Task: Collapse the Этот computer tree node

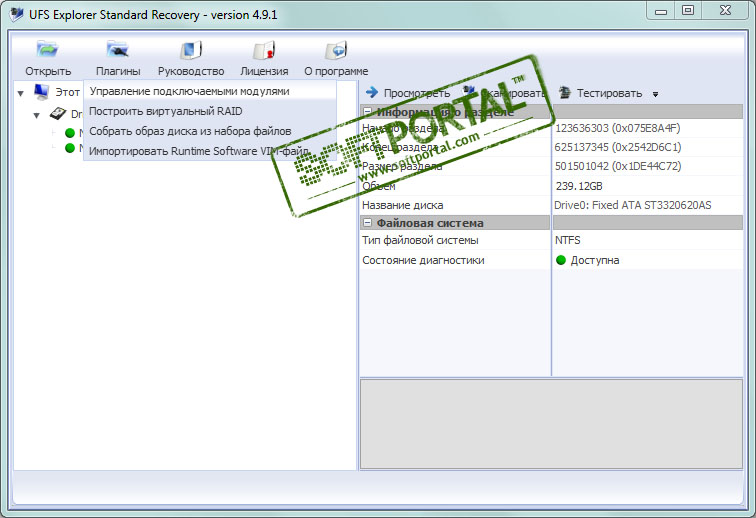Action: [x=21, y=93]
